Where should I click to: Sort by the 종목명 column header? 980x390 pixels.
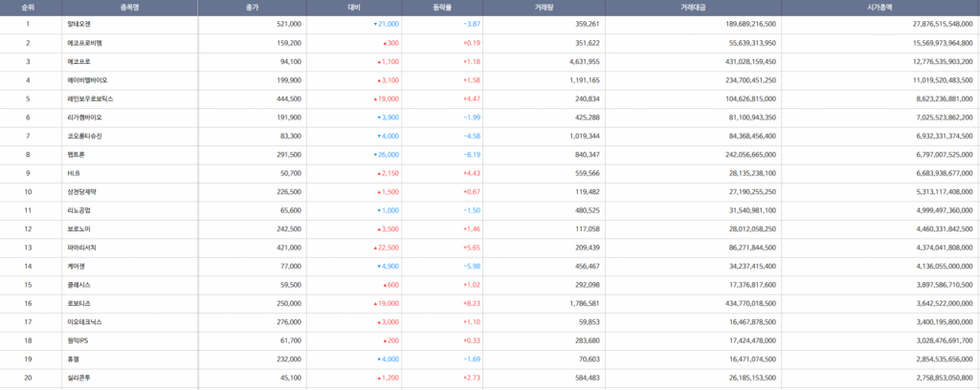(x=130, y=7)
